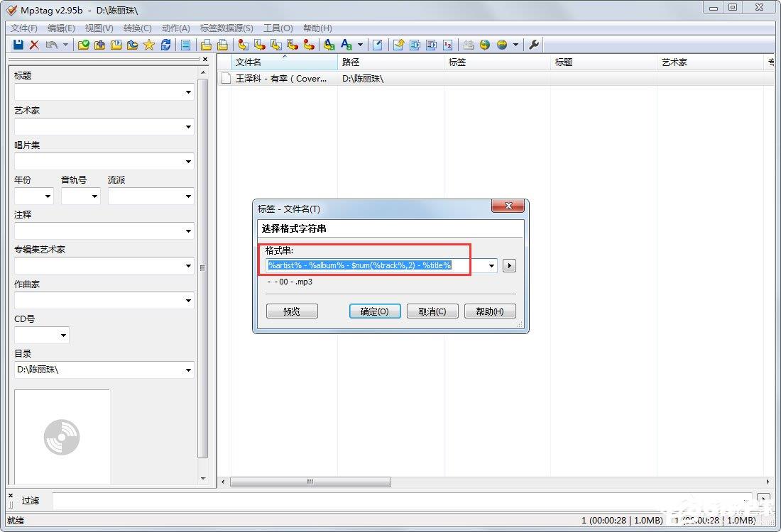Click the blue A Quick actions icon
The height and width of the screenshot is (532, 781).
[346, 45]
